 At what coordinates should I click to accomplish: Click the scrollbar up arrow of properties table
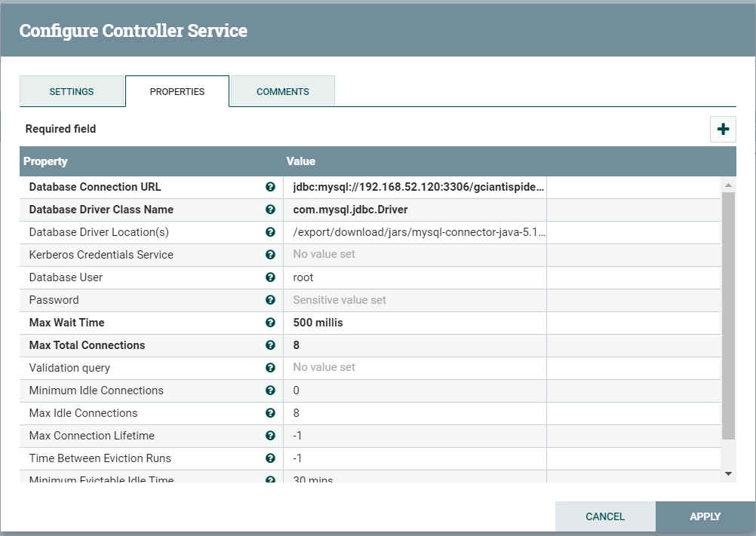(729, 185)
